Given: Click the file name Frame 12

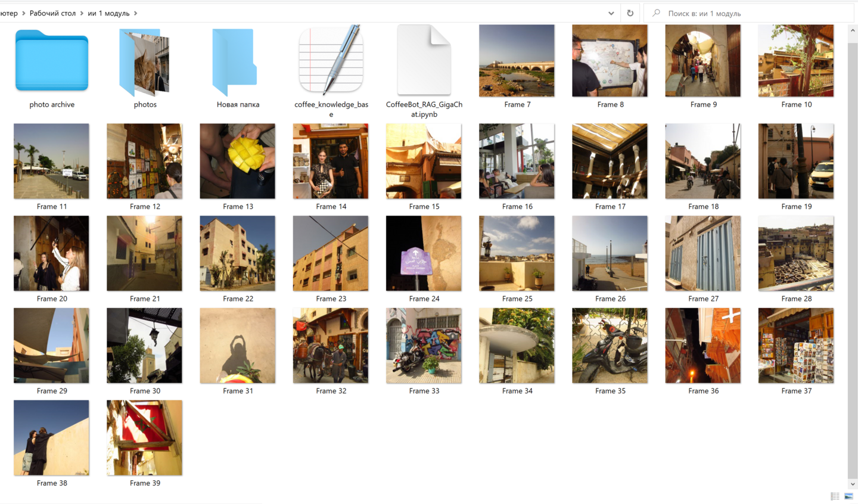Looking at the screenshot, I should [145, 206].
